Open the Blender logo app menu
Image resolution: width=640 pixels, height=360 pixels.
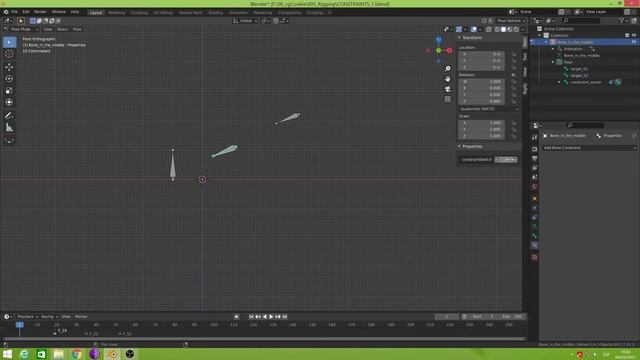click(6, 12)
